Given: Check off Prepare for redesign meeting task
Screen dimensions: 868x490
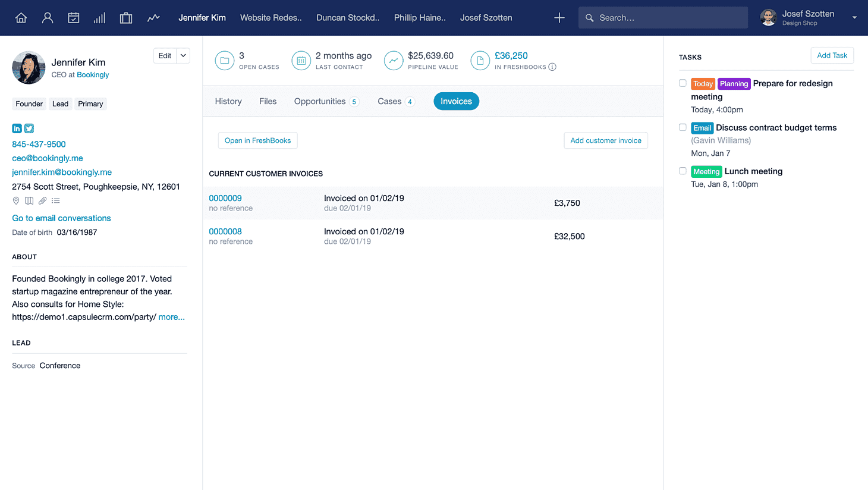Looking at the screenshot, I should 683,83.
